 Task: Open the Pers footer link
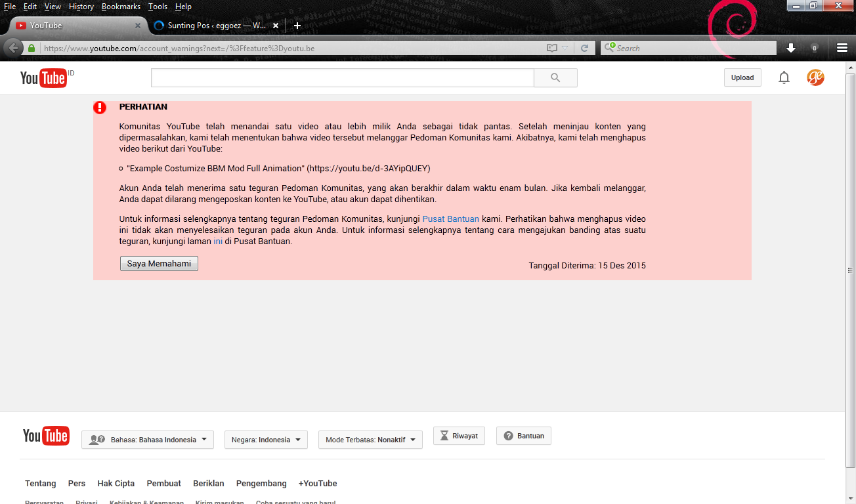(x=77, y=484)
